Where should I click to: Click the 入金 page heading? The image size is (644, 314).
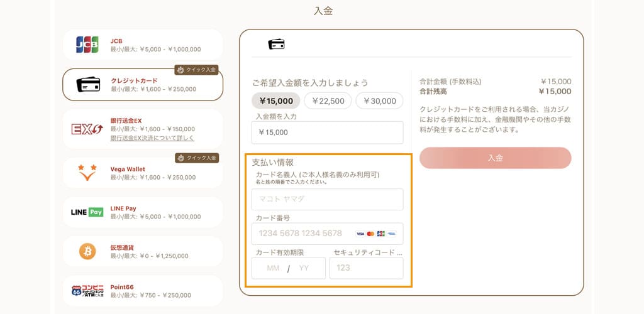point(323,11)
